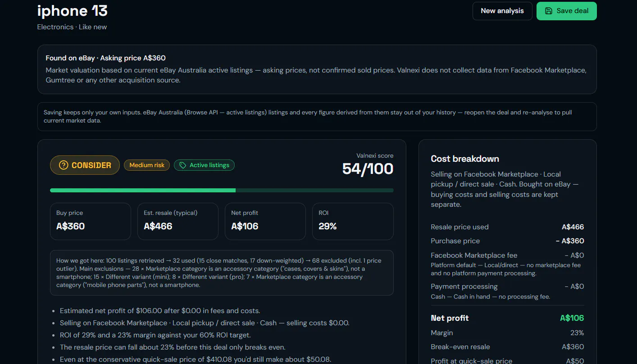The width and height of the screenshot is (637, 364).
Task: Select the Est. resale (typical) A$466 card
Action: tap(178, 221)
